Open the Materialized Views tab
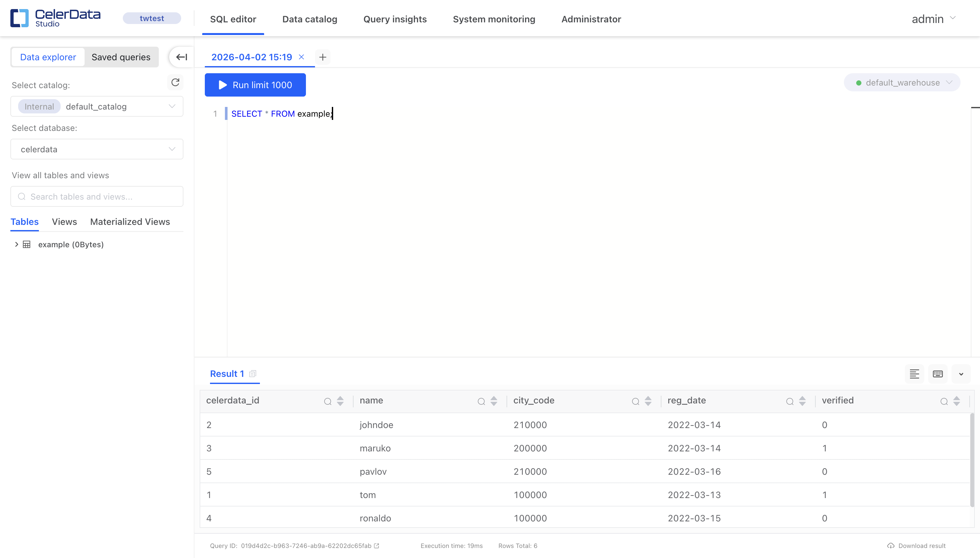Image resolution: width=980 pixels, height=558 pixels. pyautogui.click(x=130, y=222)
